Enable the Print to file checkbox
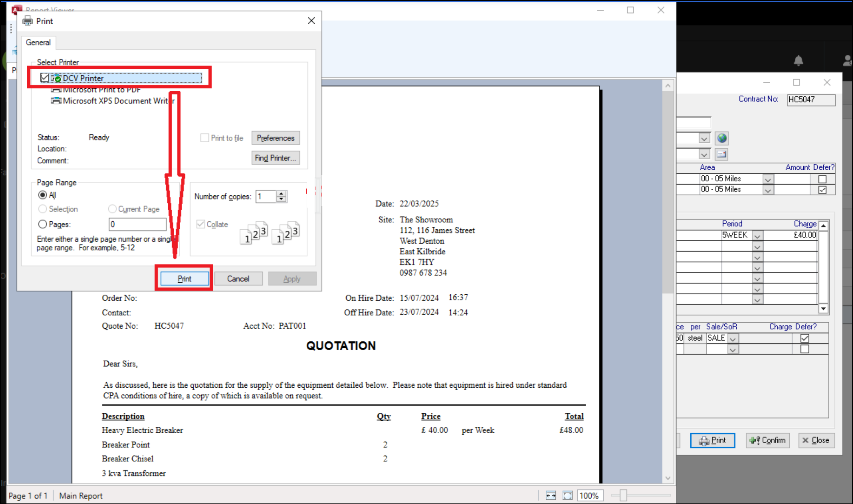853x504 pixels. [x=204, y=138]
